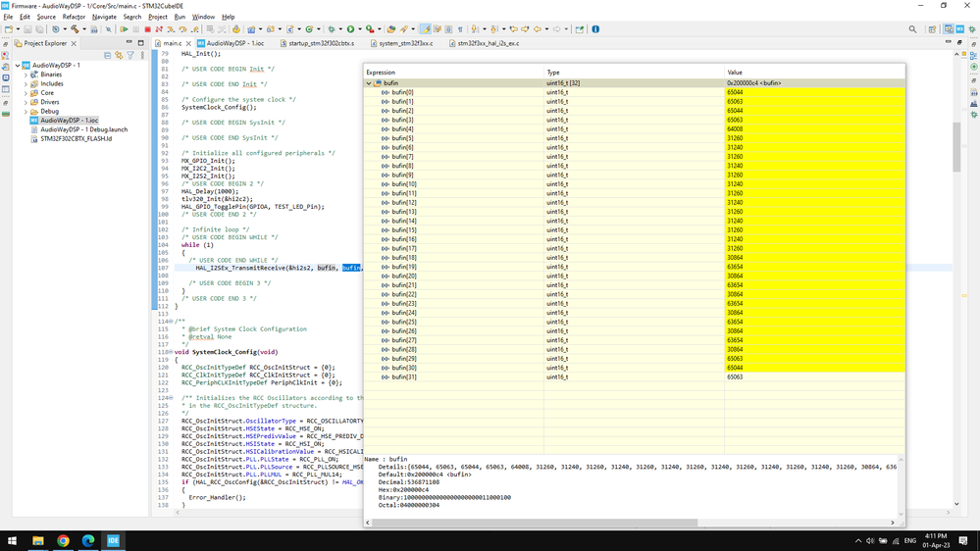This screenshot has width=980, height=551.
Task: Switch to the Debug perspective bug icon
Action: click(972, 29)
